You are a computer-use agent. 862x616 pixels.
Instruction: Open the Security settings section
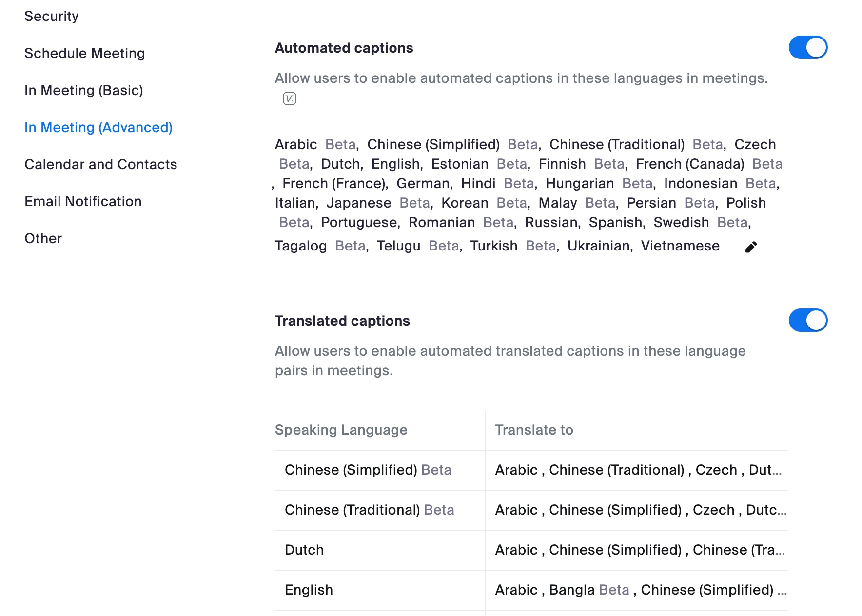[51, 16]
